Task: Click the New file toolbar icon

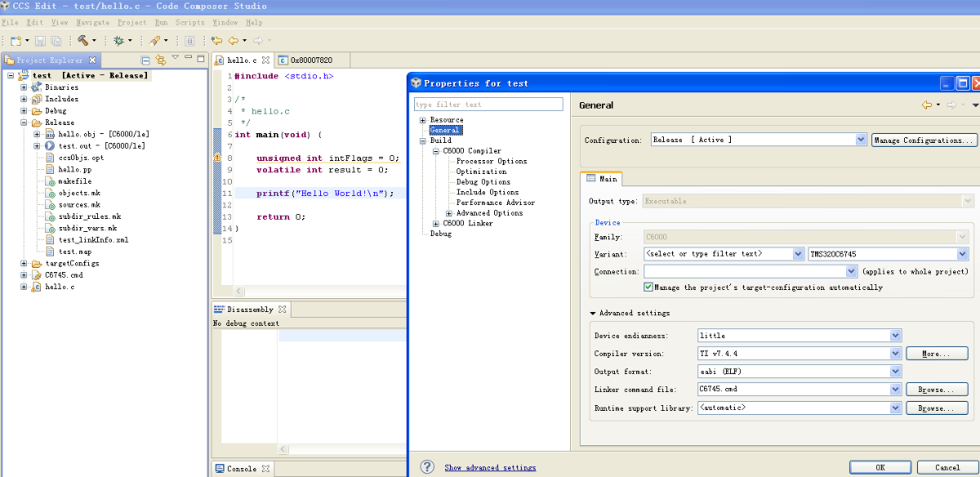Action: pyautogui.click(x=15, y=40)
